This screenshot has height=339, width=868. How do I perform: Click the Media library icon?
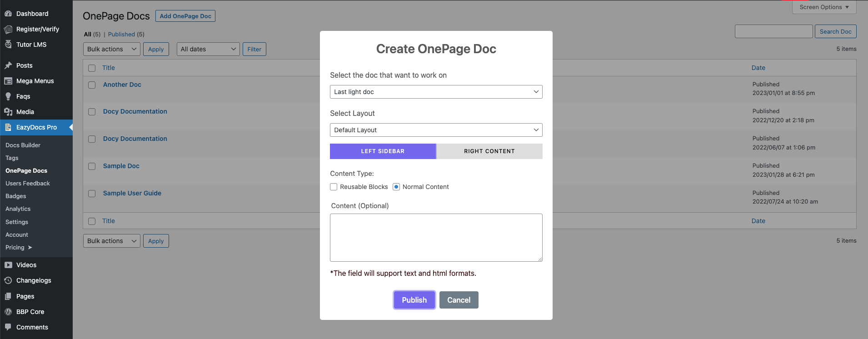[8, 112]
